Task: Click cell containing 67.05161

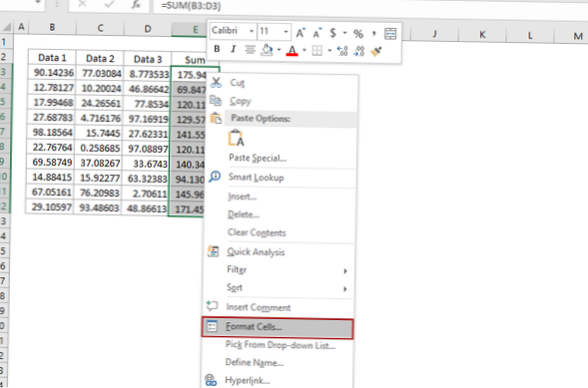Action: point(50,192)
